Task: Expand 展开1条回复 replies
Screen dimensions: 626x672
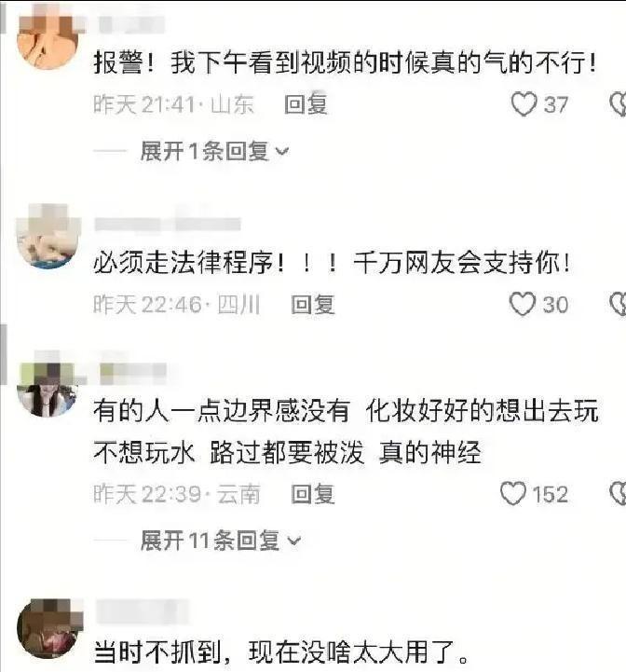Action: point(214,151)
